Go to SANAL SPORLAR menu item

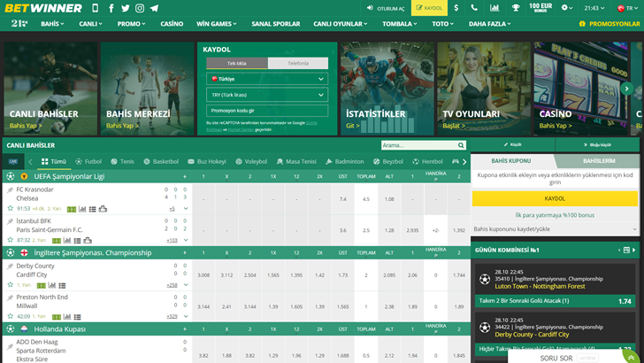pos(276,24)
